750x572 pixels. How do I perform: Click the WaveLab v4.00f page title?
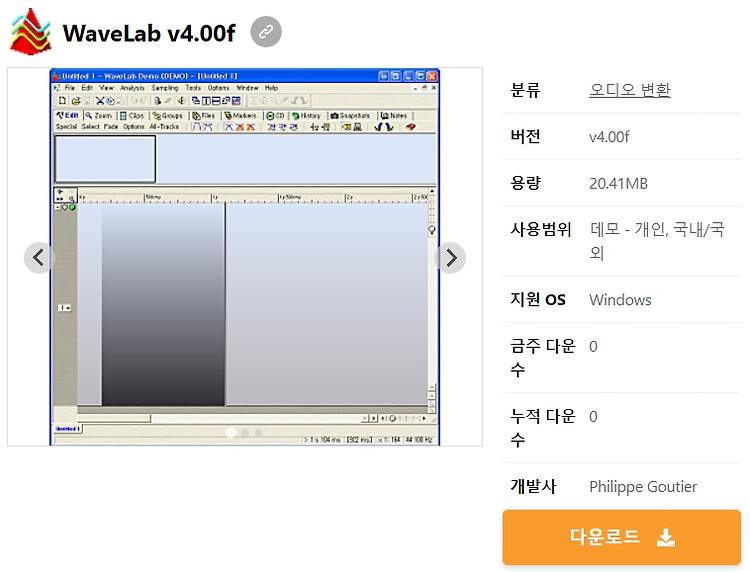point(149,33)
